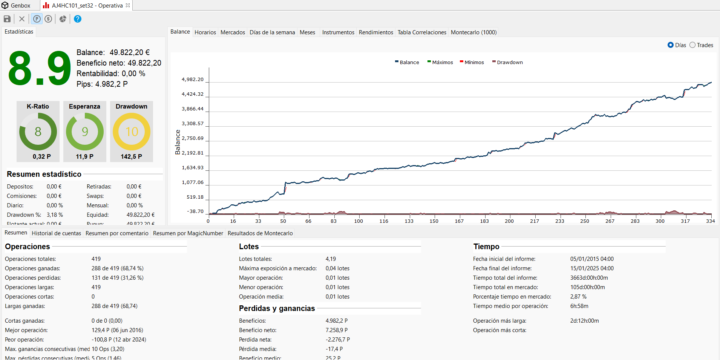Open the blue help question mark icon
Image resolution: width=720 pixels, height=360 pixels.
(x=78, y=19)
